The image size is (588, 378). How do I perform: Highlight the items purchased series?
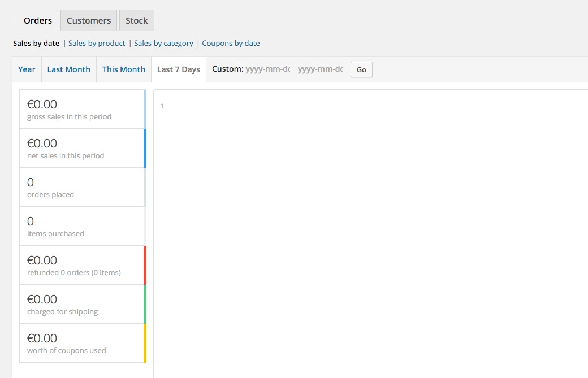point(82,226)
